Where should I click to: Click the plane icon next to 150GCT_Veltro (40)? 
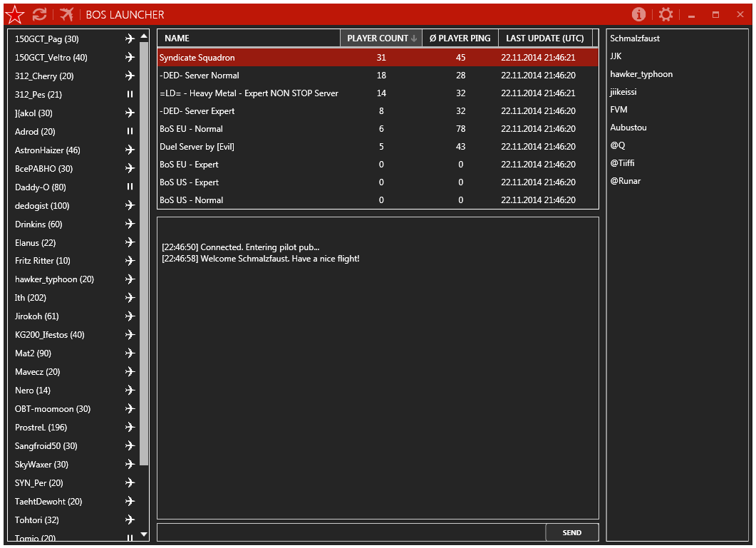(x=130, y=57)
